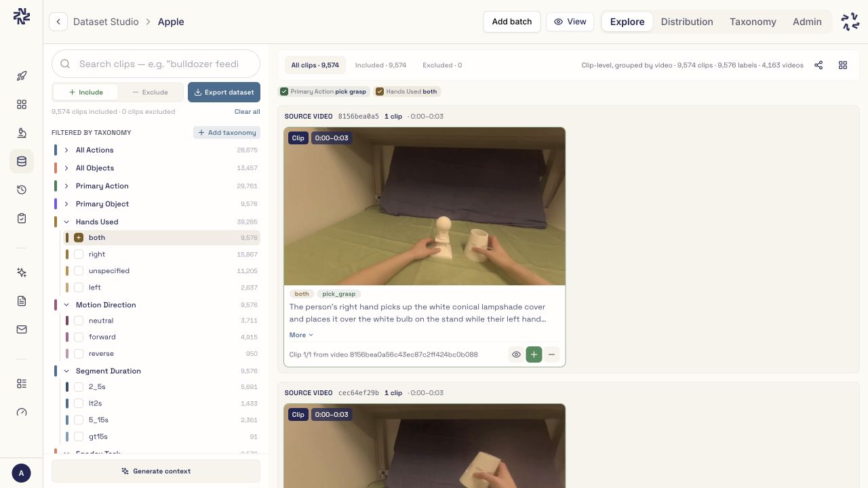Click the back arrow next to Dataset Studio

pos(58,22)
